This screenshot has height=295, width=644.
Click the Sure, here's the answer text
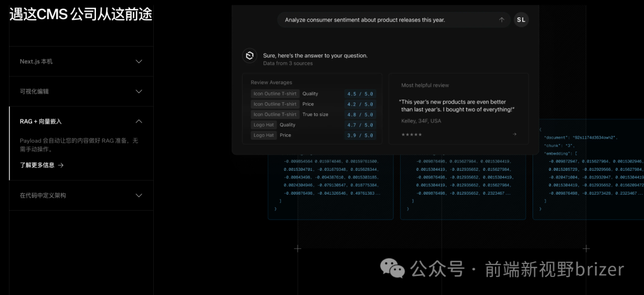[x=315, y=56]
